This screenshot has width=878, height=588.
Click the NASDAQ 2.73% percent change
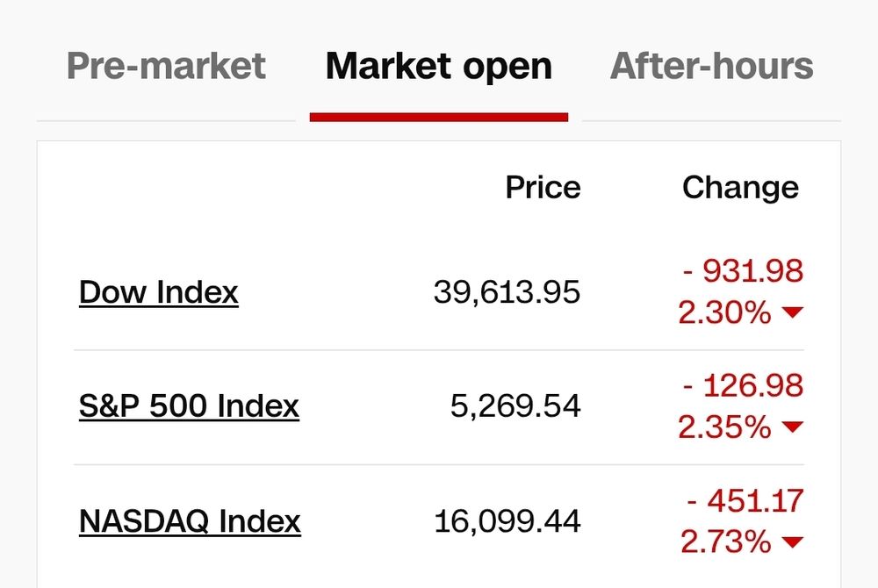(x=726, y=542)
